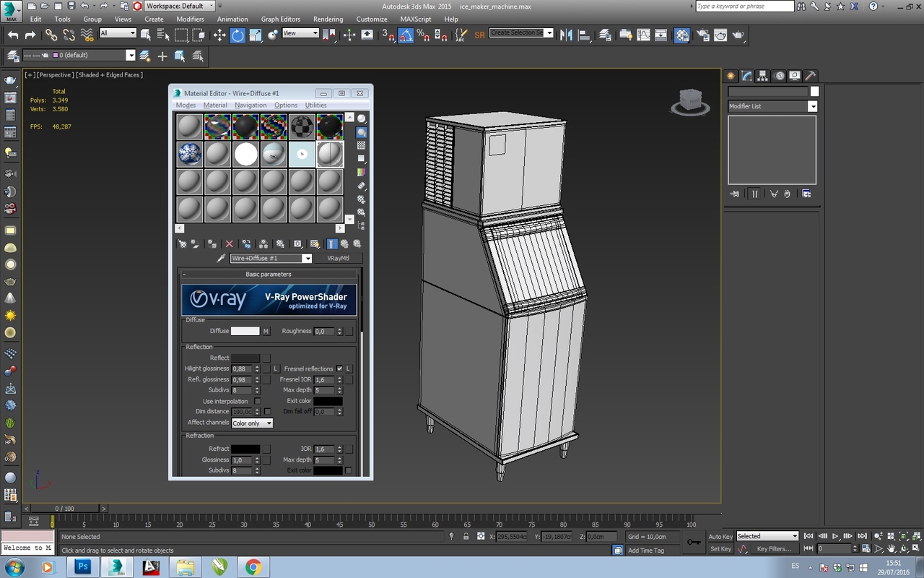Click the Key Filters... button

click(x=774, y=549)
